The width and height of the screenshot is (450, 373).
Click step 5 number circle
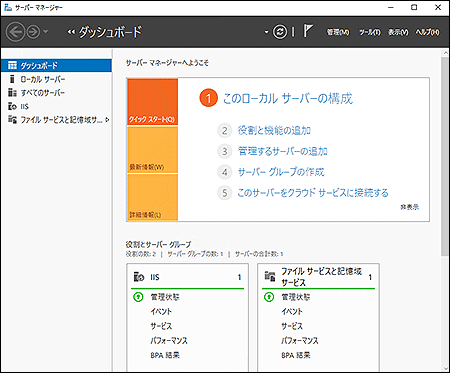[225, 193]
